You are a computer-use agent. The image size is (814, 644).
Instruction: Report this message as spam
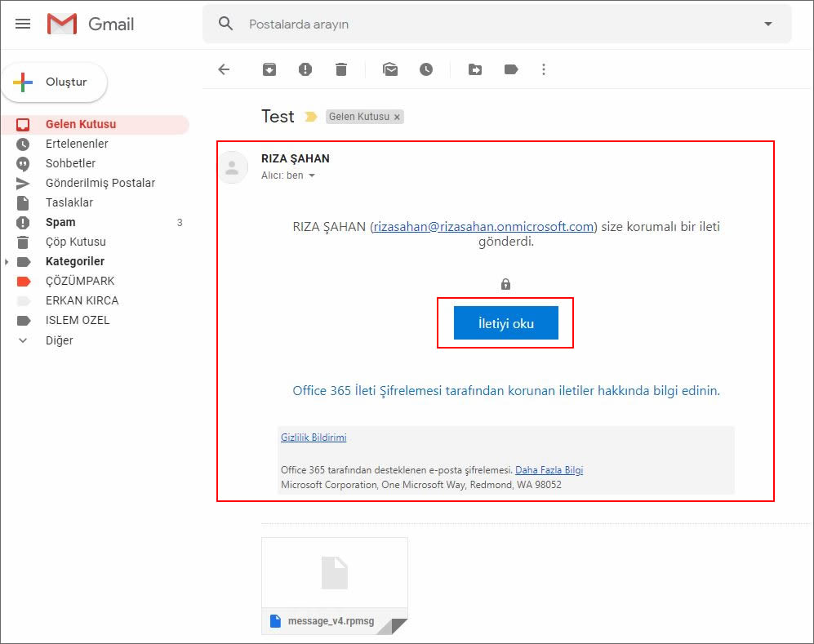point(305,69)
